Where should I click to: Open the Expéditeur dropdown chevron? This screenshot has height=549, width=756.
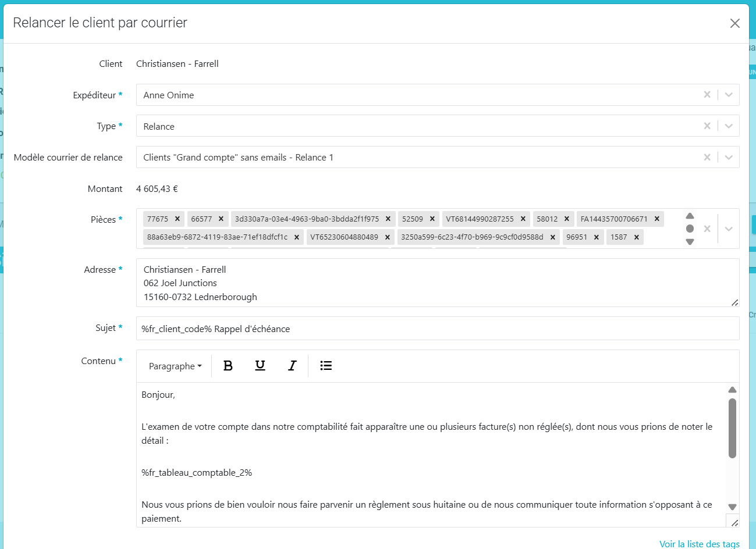729,95
